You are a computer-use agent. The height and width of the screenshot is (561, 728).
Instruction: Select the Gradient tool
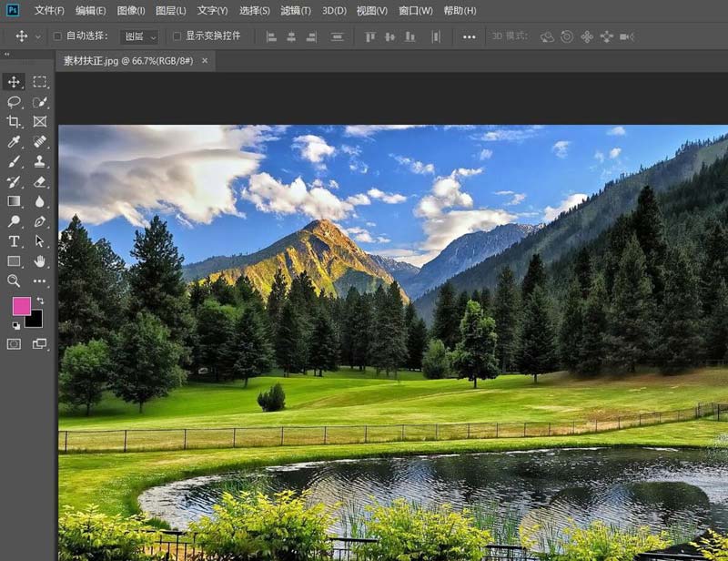(14, 201)
